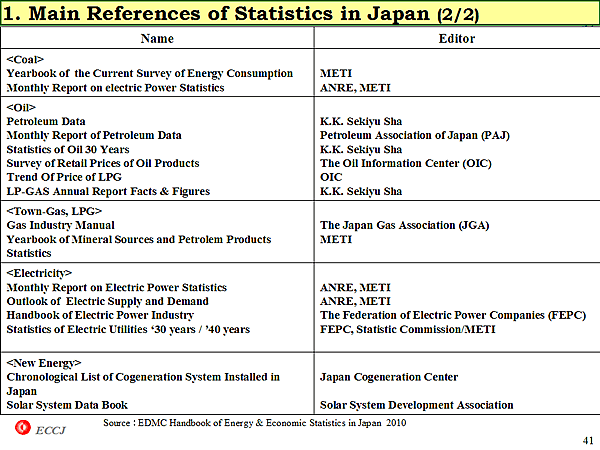Click 'Petroleum Association of Japan (PAJ)'
Screen dimensions: 600x450
click(414, 135)
